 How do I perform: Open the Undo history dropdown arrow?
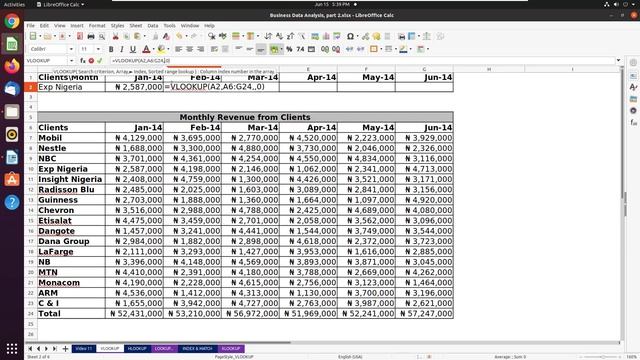(x=186, y=36)
